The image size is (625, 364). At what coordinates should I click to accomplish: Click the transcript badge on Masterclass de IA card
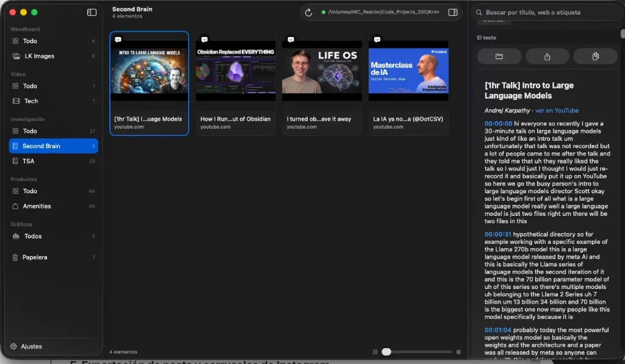pyautogui.click(x=377, y=40)
